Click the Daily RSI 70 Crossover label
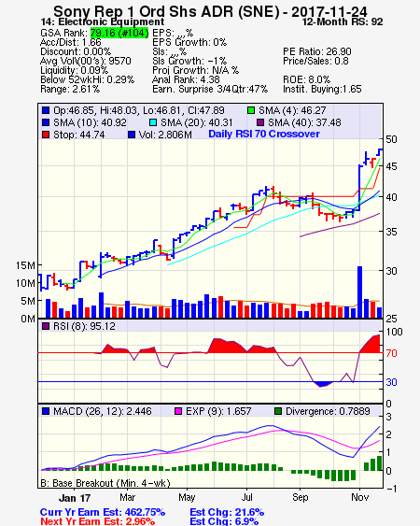Screen dimensions: 420x526 pos(264,134)
